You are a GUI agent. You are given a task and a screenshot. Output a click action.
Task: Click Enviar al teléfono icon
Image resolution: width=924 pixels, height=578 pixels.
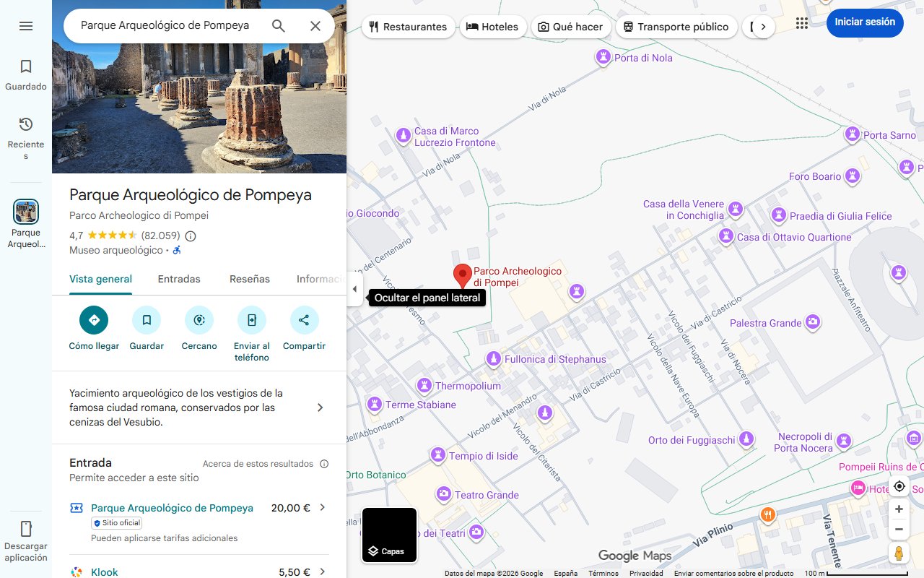(x=251, y=319)
